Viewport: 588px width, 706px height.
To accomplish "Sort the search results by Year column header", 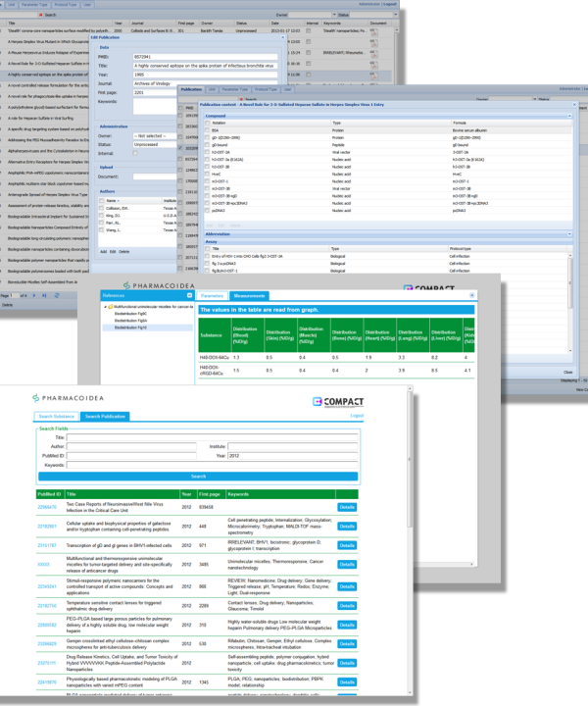I will click(187, 494).
